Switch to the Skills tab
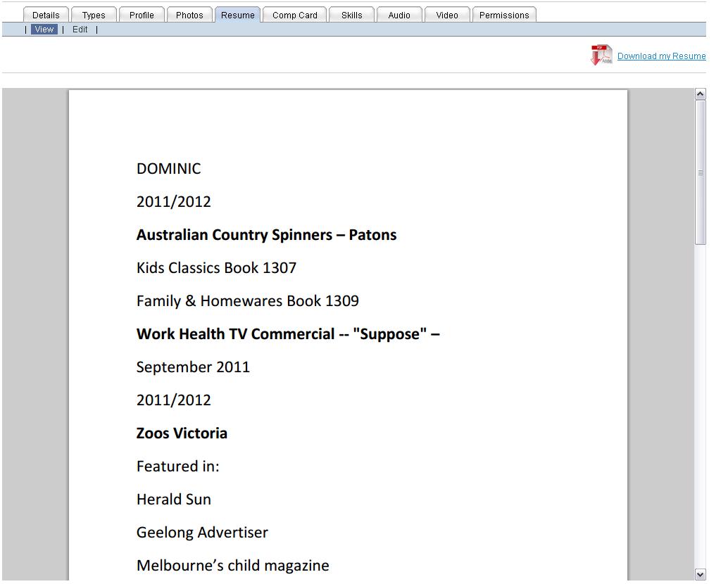728x584 pixels. 351,15
